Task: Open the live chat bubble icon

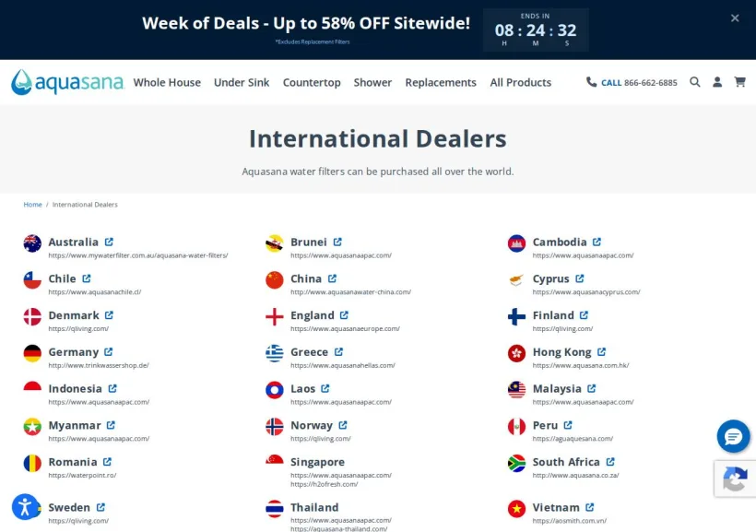Action: 733,436
